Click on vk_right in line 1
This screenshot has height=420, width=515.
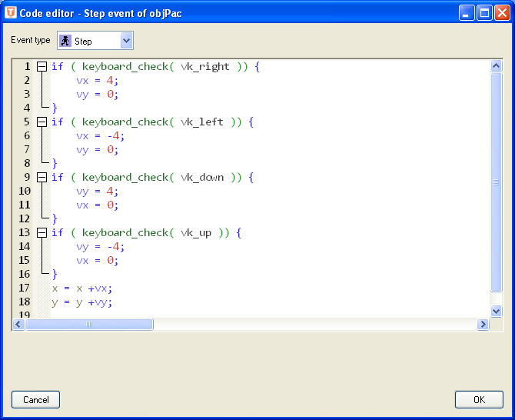(x=205, y=67)
